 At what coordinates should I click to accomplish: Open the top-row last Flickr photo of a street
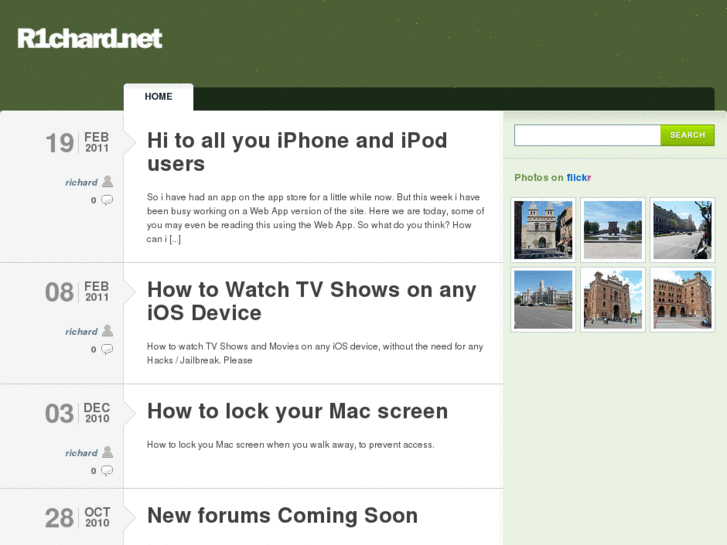pos(682,230)
